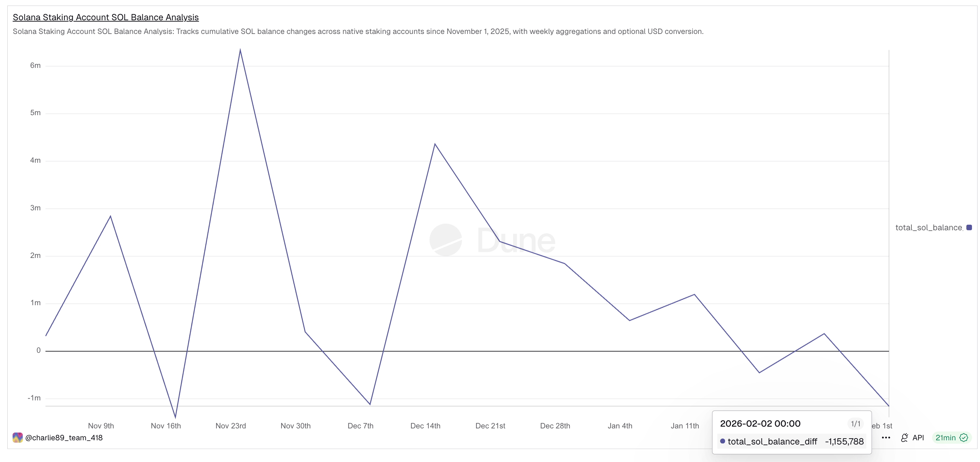
Task: Click the peak data point near Nov 23rd
Action: pyautogui.click(x=240, y=49)
